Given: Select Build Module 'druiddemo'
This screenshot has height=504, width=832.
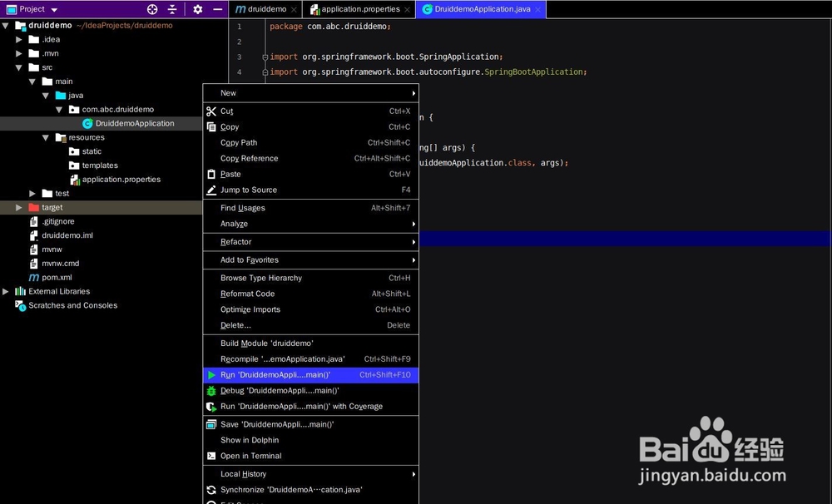Looking at the screenshot, I should pyautogui.click(x=311, y=343).
